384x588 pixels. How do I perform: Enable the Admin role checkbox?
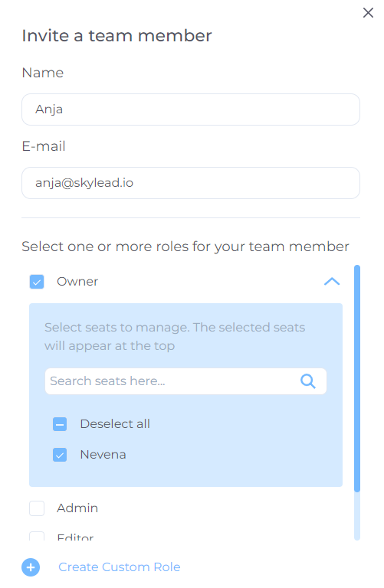click(x=37, y=508)
